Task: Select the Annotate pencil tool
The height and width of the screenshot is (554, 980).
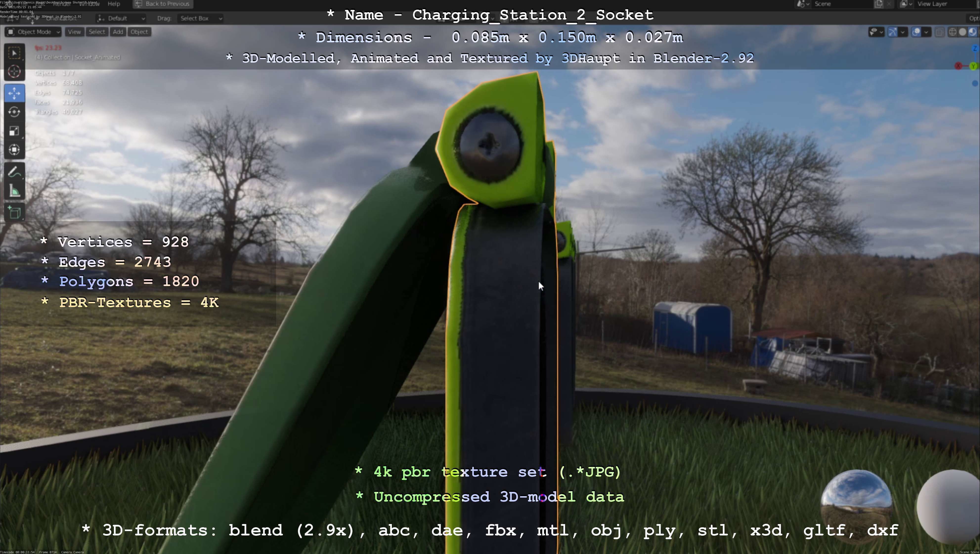Action: (x=14, y=172)
